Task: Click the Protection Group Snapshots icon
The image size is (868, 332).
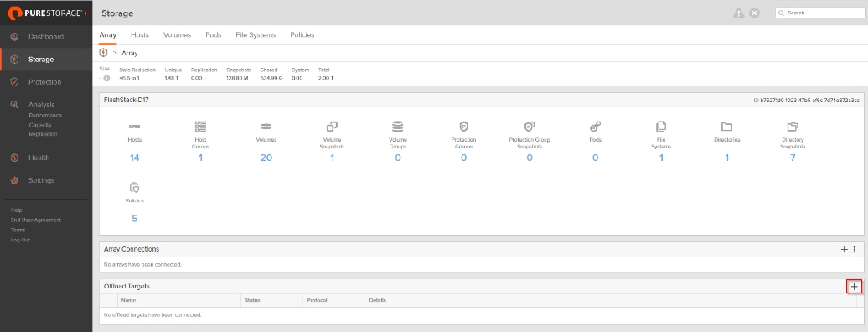Action: click(530, 127)
